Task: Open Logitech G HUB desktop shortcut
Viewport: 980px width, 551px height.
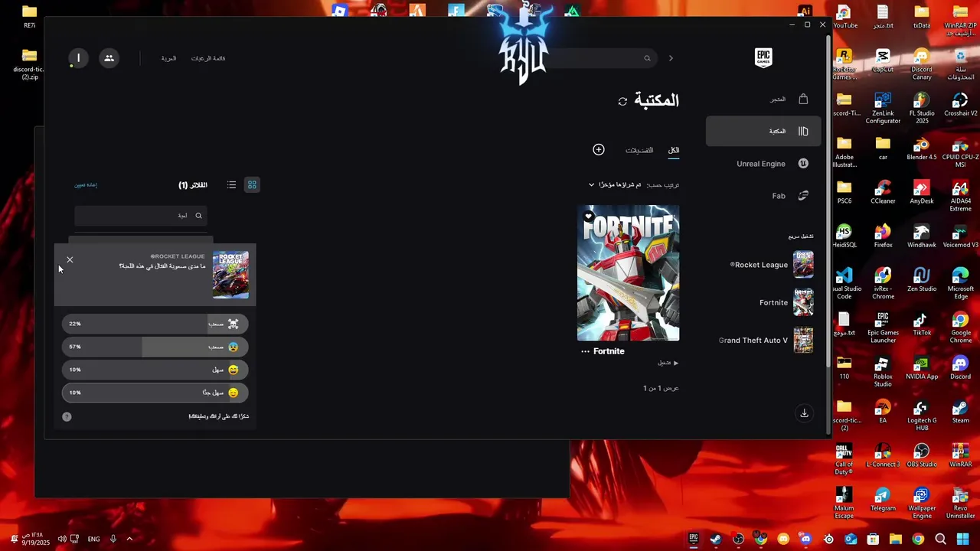Action: (922, 415)
